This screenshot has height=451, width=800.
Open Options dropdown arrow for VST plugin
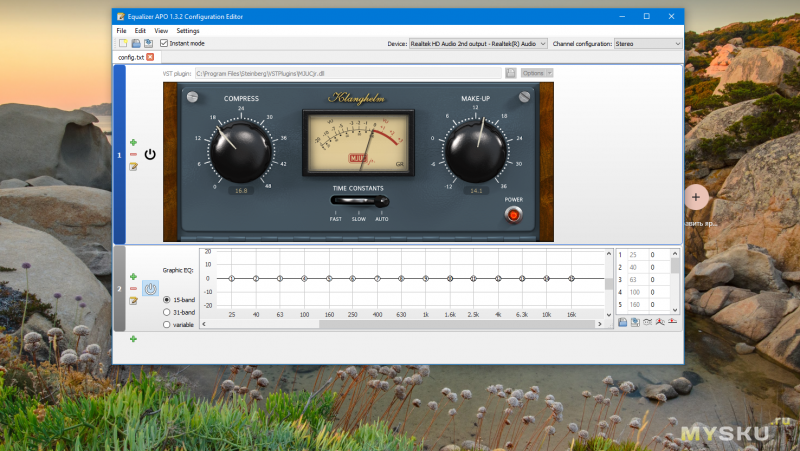coord(549,73)
